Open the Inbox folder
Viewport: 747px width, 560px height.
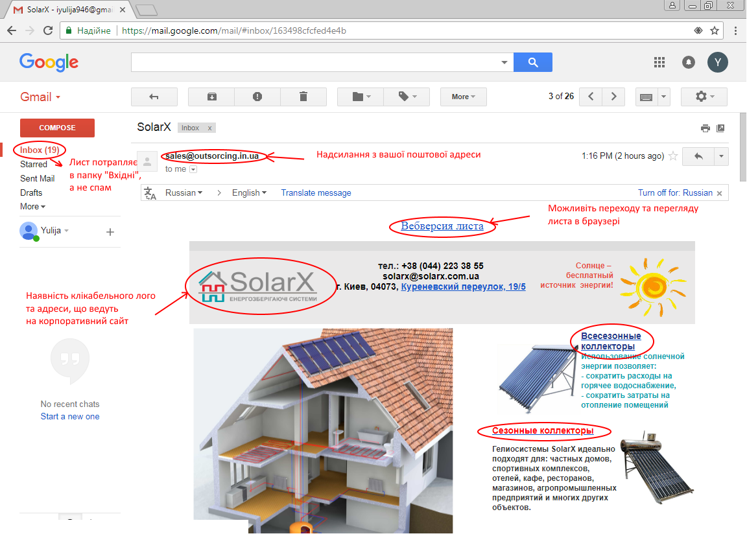click(40, 150)
